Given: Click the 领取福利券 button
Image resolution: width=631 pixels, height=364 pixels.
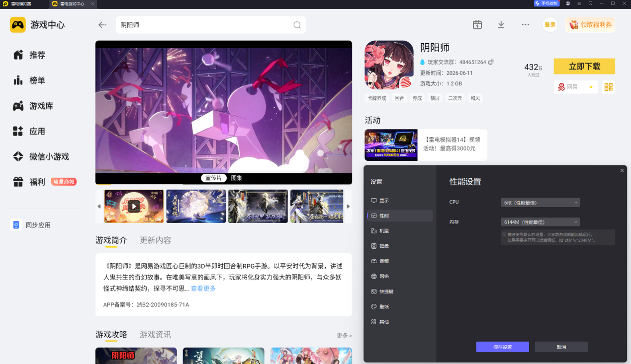Looking at the screenshot, I should tap(590, 25).
